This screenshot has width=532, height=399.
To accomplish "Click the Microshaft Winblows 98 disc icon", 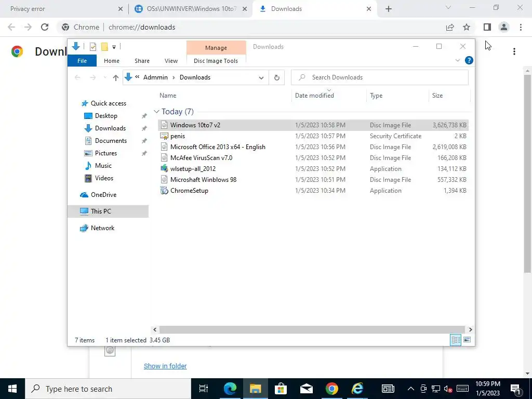I will pos(164,179).
